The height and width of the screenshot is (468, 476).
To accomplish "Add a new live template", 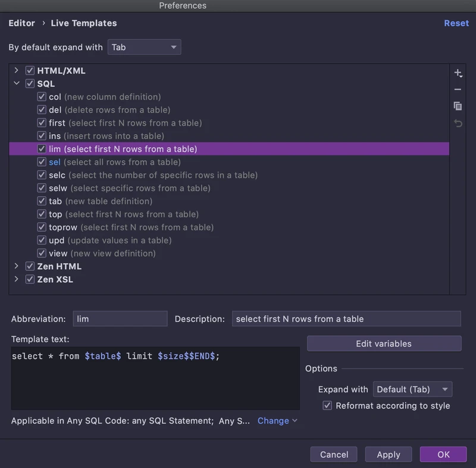I will [458, 73].
